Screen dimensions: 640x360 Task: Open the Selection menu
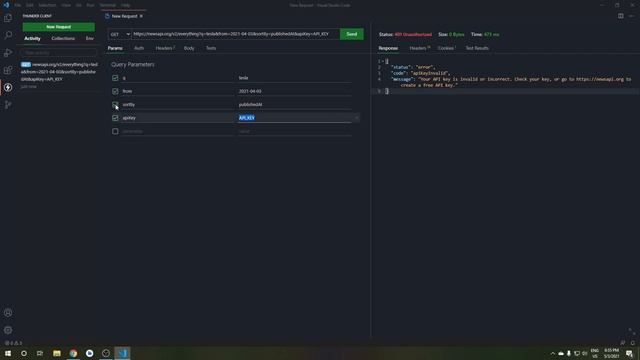point(47,5)
